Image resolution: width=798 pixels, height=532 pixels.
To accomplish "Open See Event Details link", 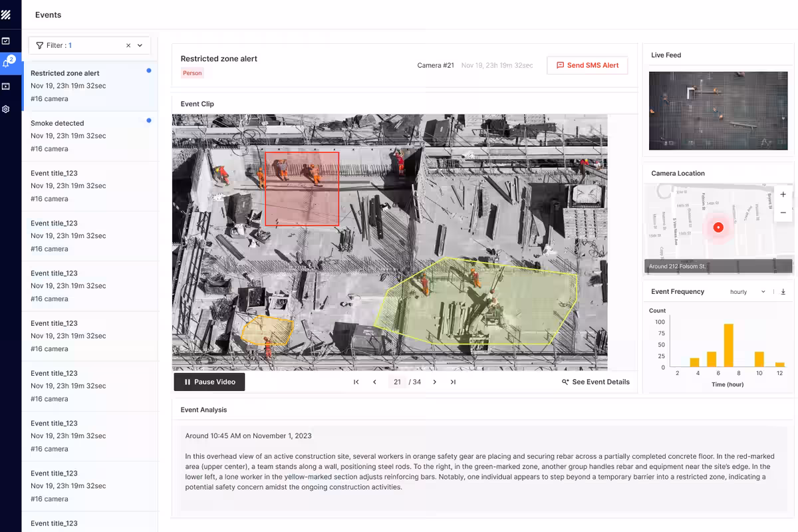I will (595, 382).
